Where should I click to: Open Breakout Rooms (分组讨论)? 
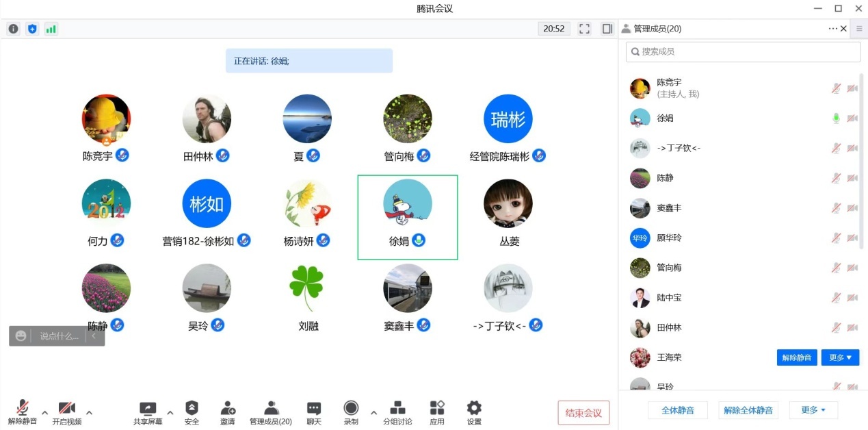click(x=397, y=413)
